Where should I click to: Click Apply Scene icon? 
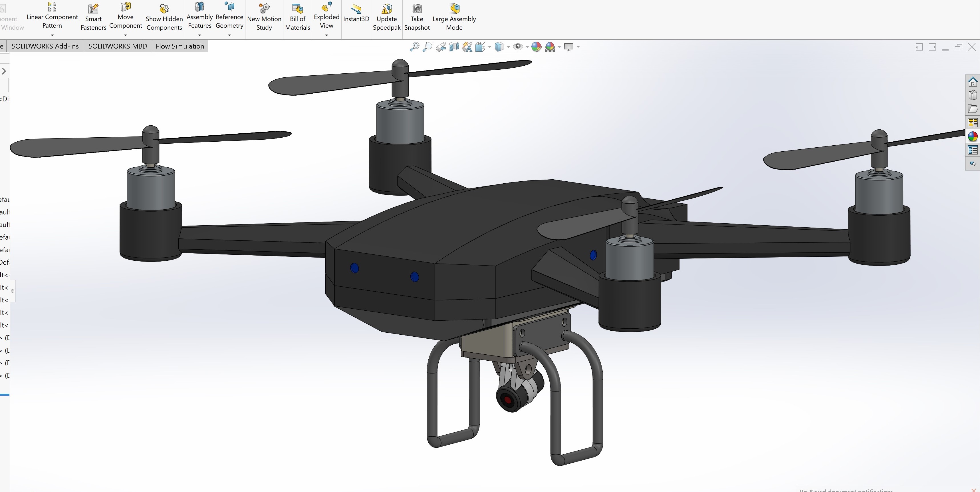point(550,47)
